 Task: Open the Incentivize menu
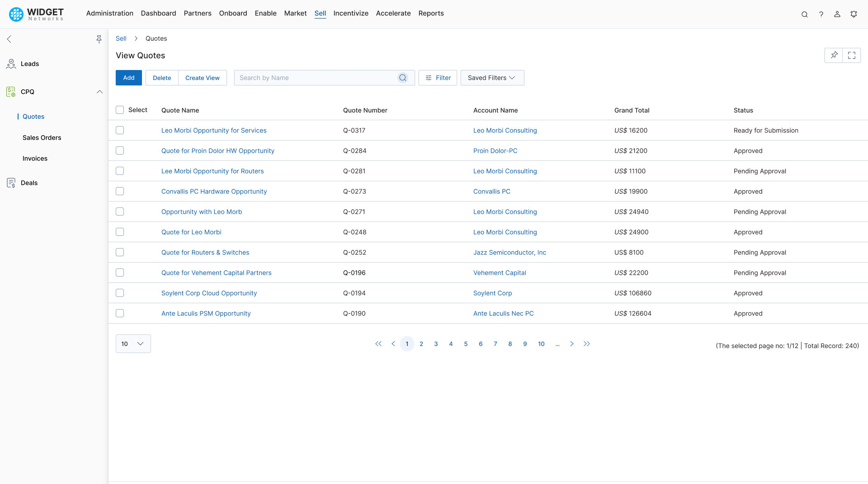(351, 13)
